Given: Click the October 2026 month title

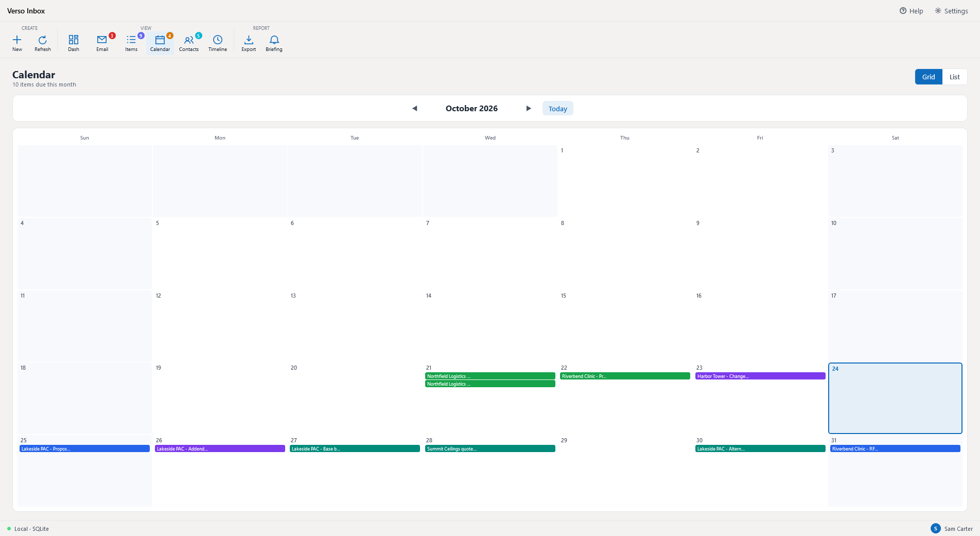Looking at the screenshot, I should pyautogui.click(x=471, y=108).
